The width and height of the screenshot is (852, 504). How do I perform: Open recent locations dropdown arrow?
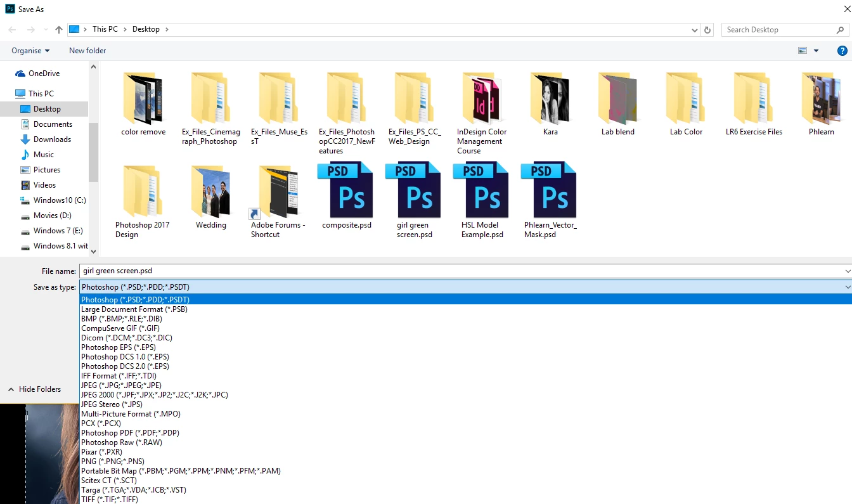click(46, 30)
